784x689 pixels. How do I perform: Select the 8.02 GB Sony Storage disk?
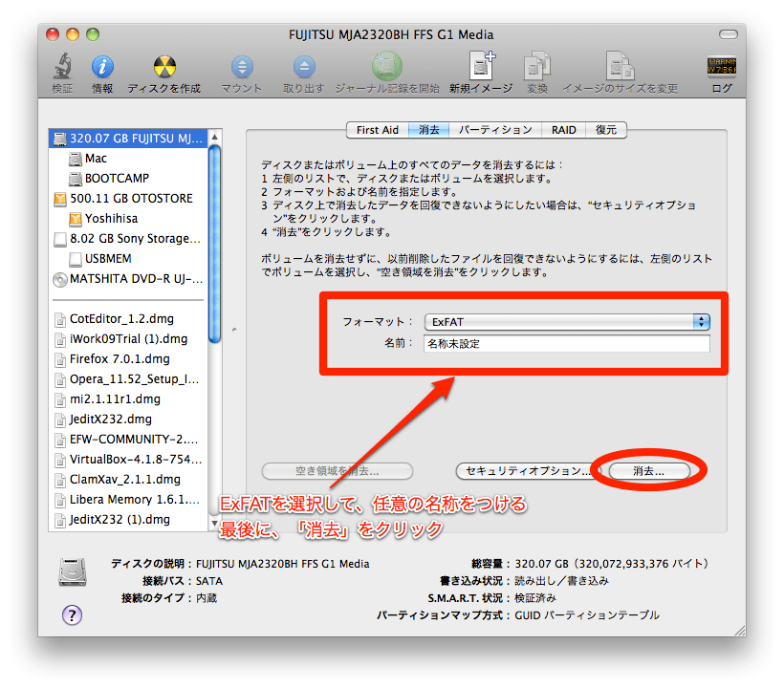tap(128, 238)
